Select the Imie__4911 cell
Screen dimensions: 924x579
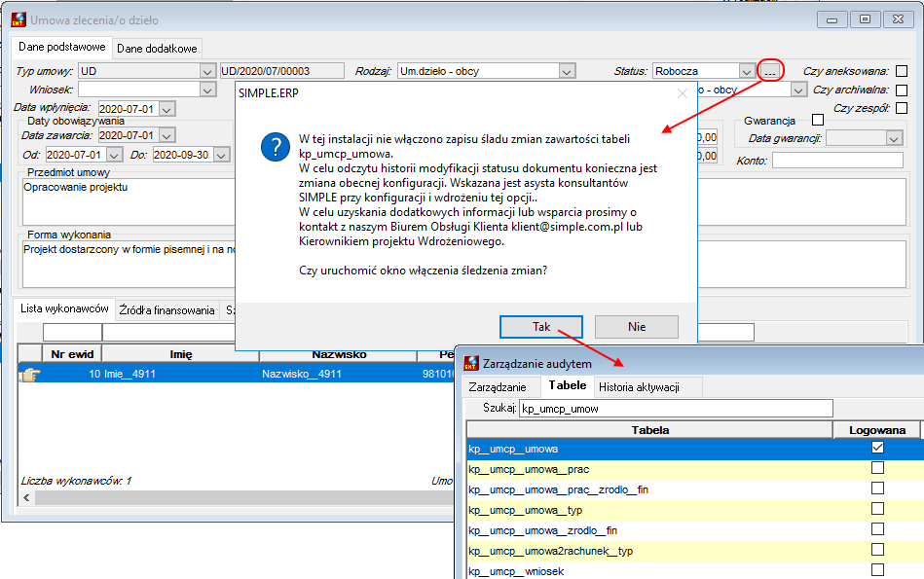tap(181, 374)
